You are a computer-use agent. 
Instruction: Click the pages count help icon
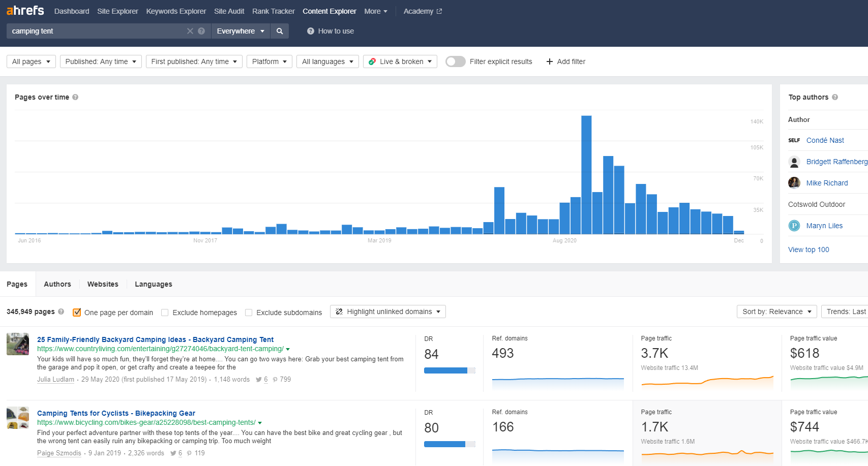[61, 312]
